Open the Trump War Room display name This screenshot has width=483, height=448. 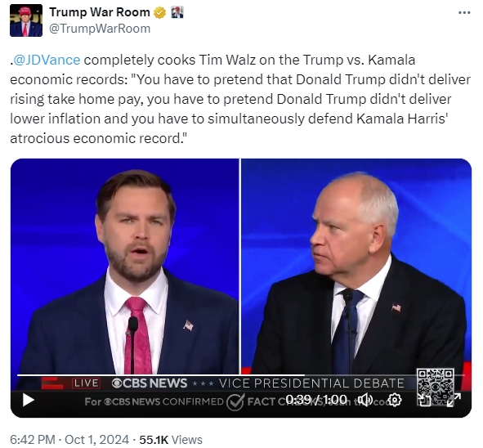pos(100,12)
